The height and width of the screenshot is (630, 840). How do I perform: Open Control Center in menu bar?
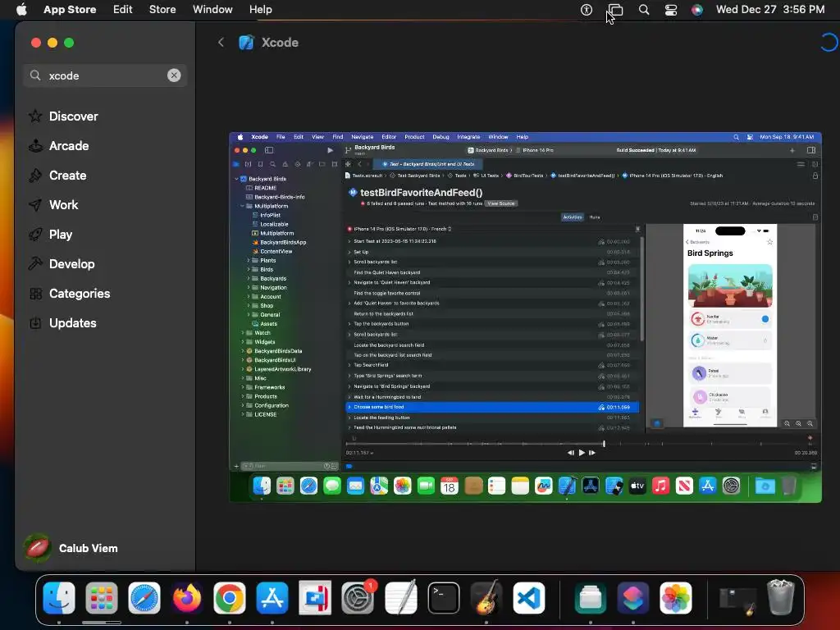tap(671, 10)
